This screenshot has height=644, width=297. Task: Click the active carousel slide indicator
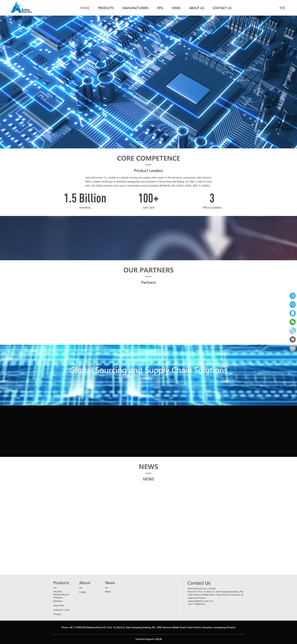140,140
